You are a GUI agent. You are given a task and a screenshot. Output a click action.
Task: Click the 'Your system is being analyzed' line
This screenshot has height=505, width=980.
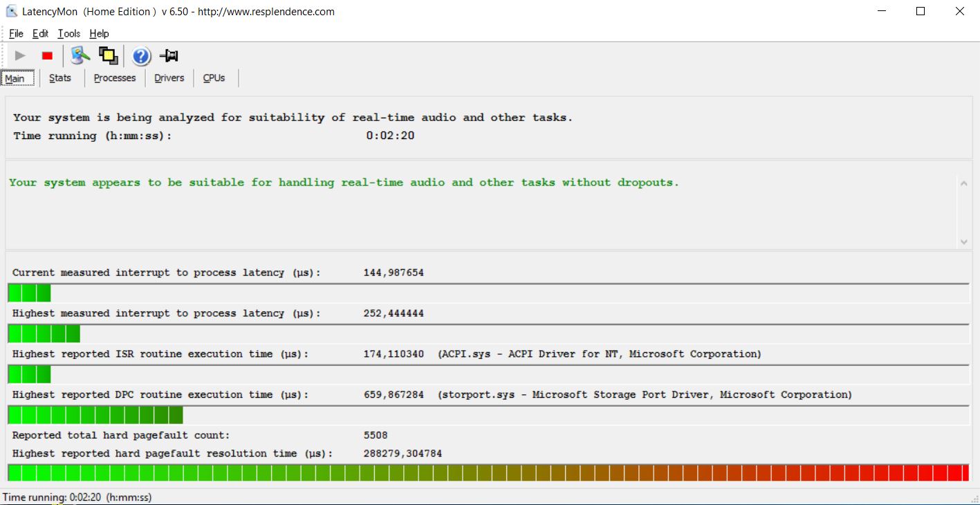pos(293,118)
